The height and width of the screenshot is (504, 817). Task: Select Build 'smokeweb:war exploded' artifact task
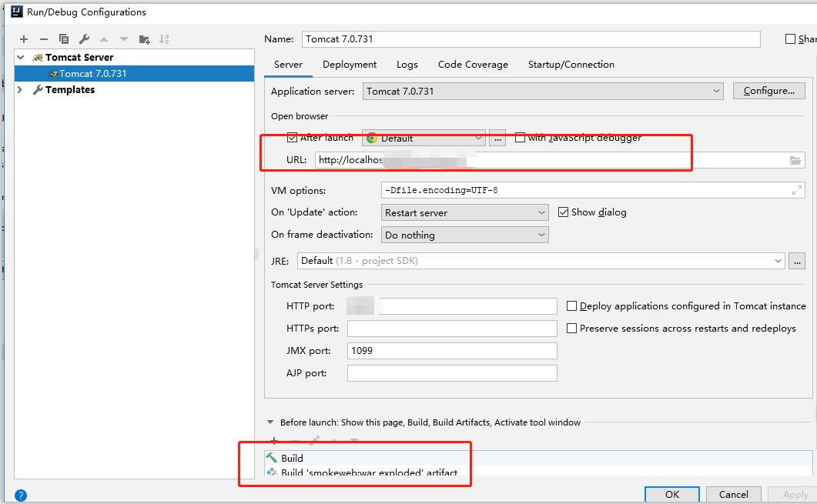pos(538,472)
